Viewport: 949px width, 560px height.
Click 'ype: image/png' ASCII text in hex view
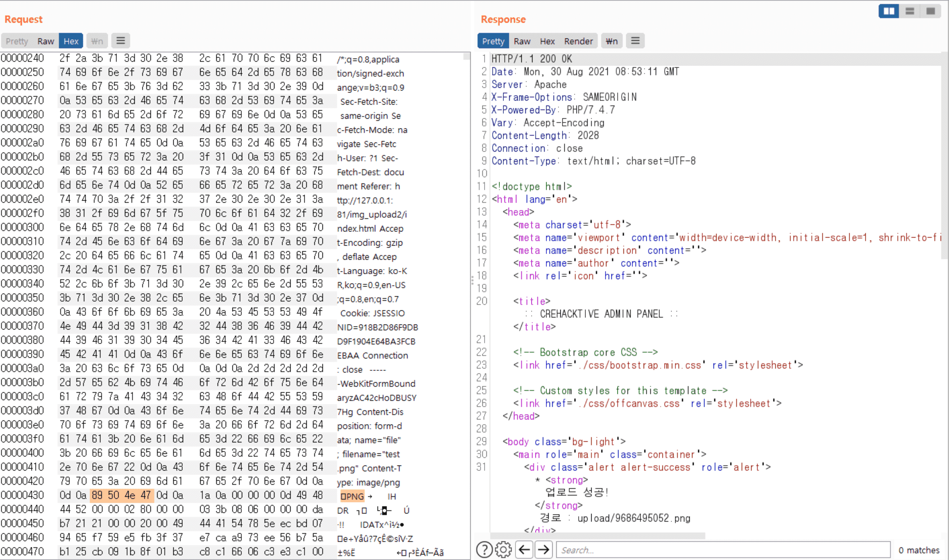click(x=368, y=483)
